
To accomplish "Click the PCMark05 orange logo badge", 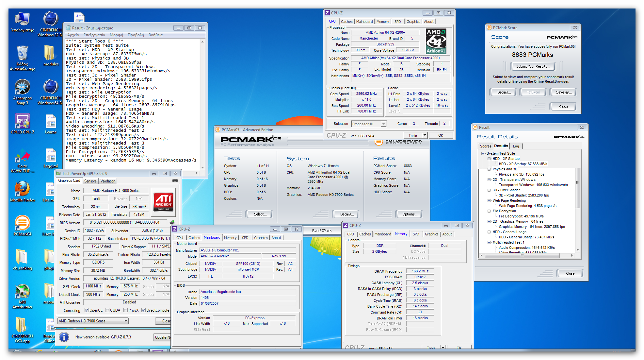I will [x=378, y=143].
